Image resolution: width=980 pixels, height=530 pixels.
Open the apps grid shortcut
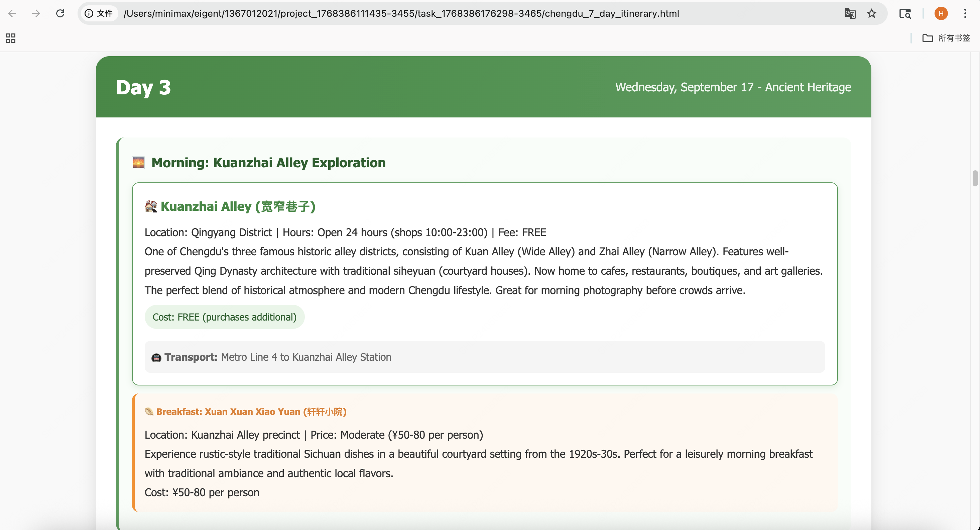tap(11, 38)
